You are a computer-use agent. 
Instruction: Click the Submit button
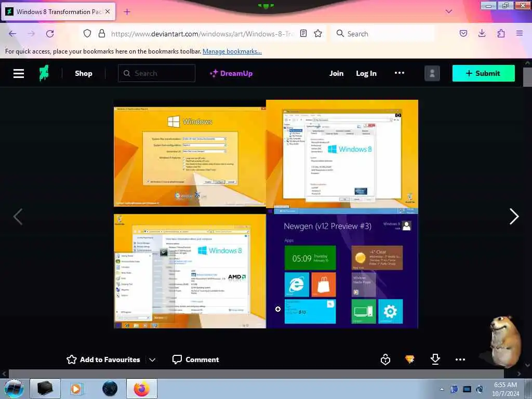484,73
